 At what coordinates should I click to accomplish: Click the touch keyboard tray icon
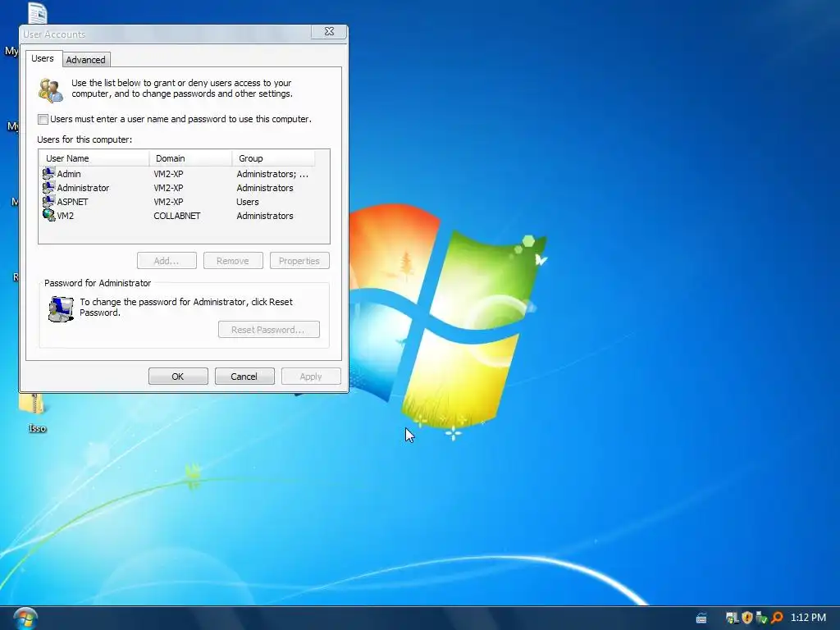coord(701,619)
